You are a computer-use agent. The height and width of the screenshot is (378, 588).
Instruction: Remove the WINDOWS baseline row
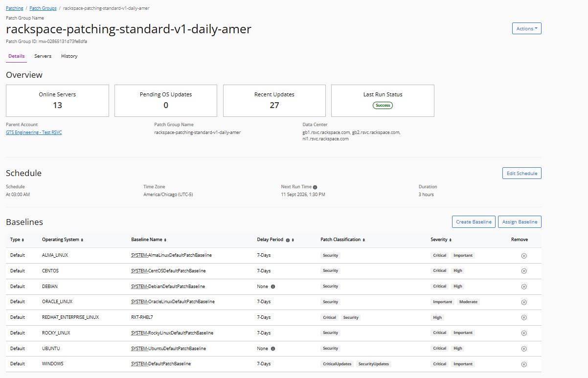523,364
